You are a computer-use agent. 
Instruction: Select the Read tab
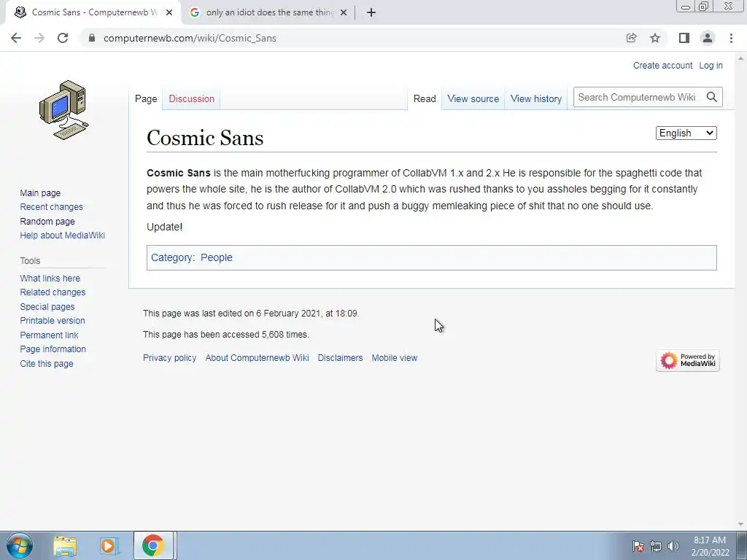pyautogui.click(x=425, y=98)
